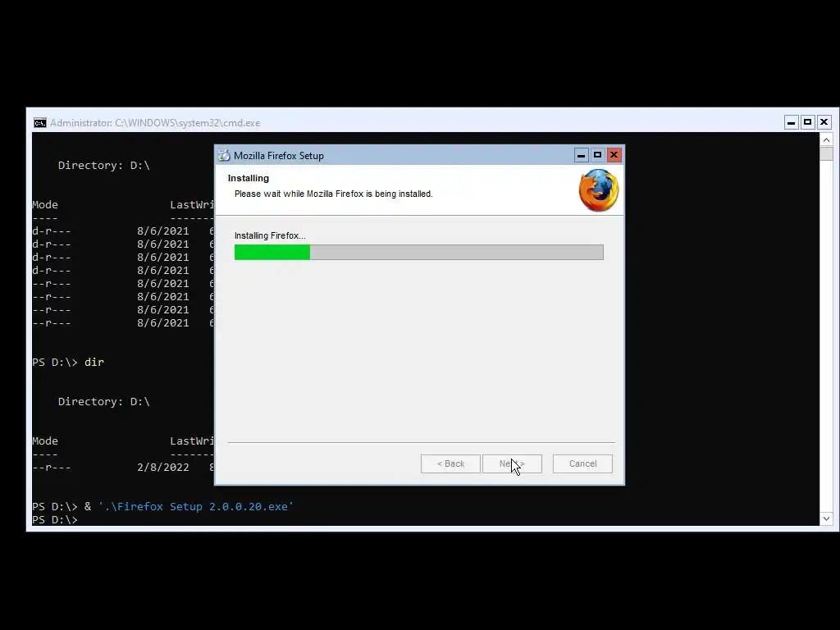Click the setup icon in Firefox Setup title bar
Screen dimensions: 840x630
(224, 155)
